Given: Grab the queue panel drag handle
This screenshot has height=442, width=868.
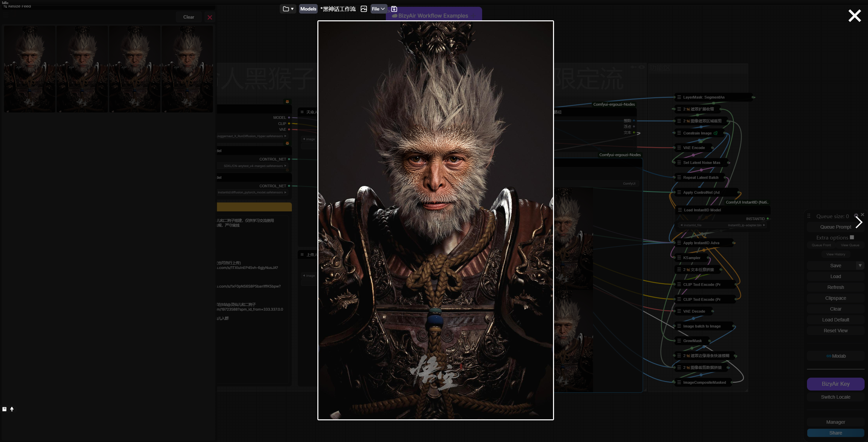Looking at the screenshot, I should (809, 216).
